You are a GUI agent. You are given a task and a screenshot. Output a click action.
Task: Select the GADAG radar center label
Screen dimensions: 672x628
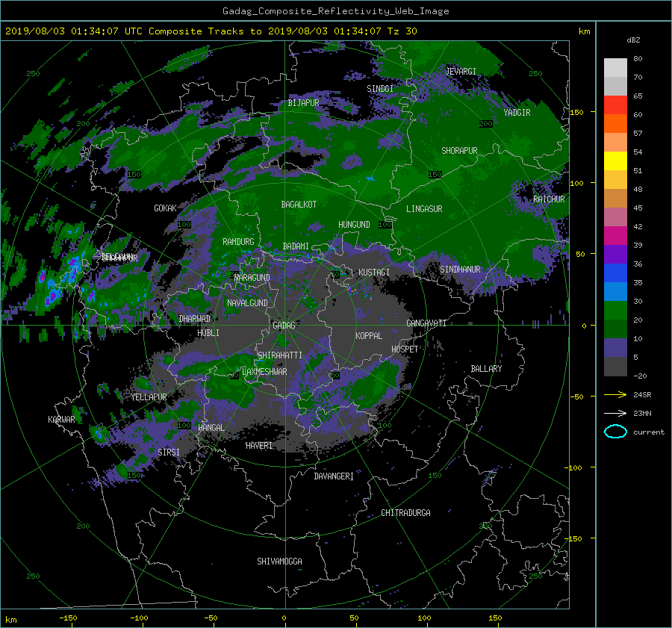tap(284, 326)
